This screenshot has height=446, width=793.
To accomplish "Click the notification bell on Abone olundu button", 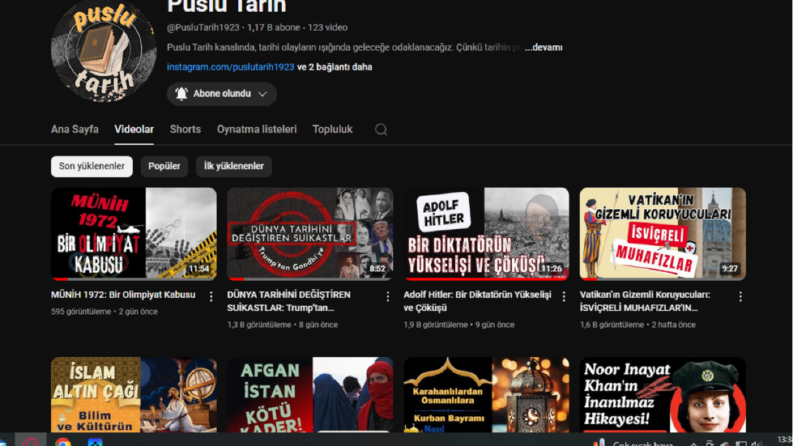I will (x=181, y=94).
